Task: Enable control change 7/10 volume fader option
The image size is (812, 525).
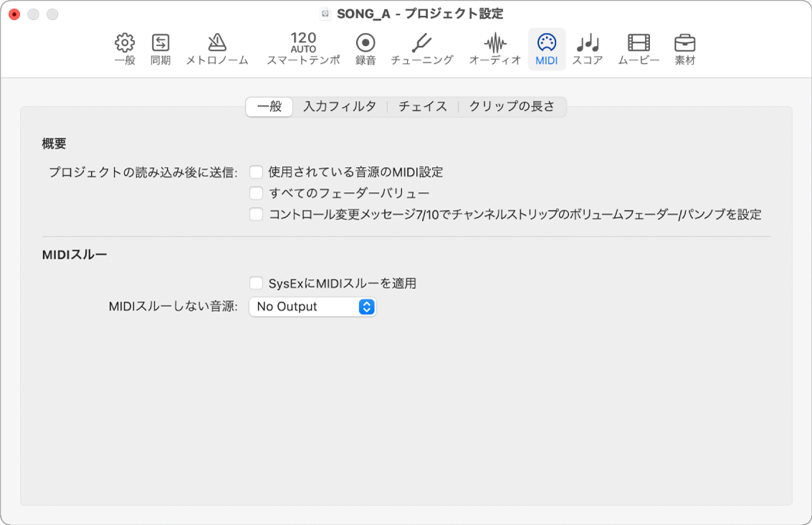Action: [x=257, y=214]
